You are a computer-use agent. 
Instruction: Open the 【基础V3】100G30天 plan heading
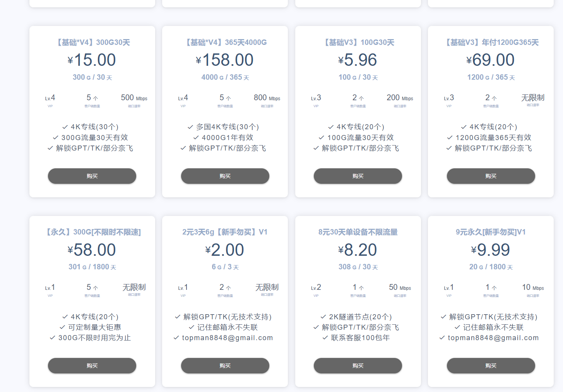pos(359,43)
